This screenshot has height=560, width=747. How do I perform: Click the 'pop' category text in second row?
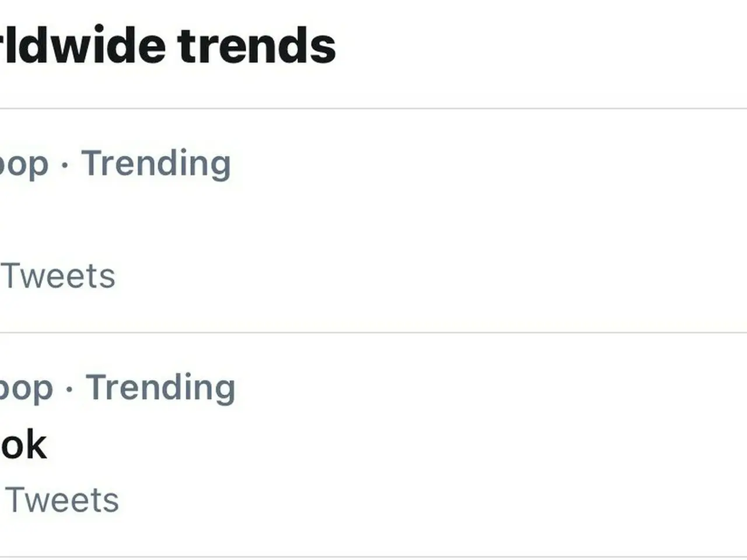(x=26, y=388)
